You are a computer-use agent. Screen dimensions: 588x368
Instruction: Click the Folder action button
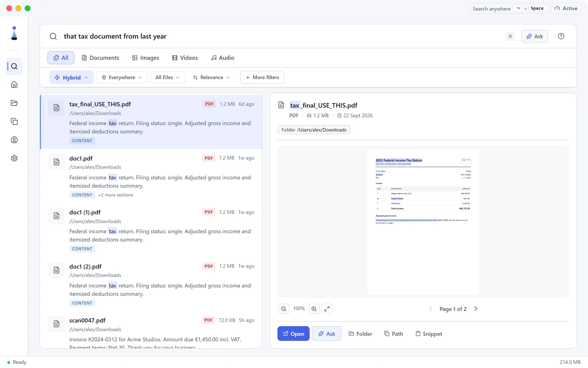pos(360,333)
